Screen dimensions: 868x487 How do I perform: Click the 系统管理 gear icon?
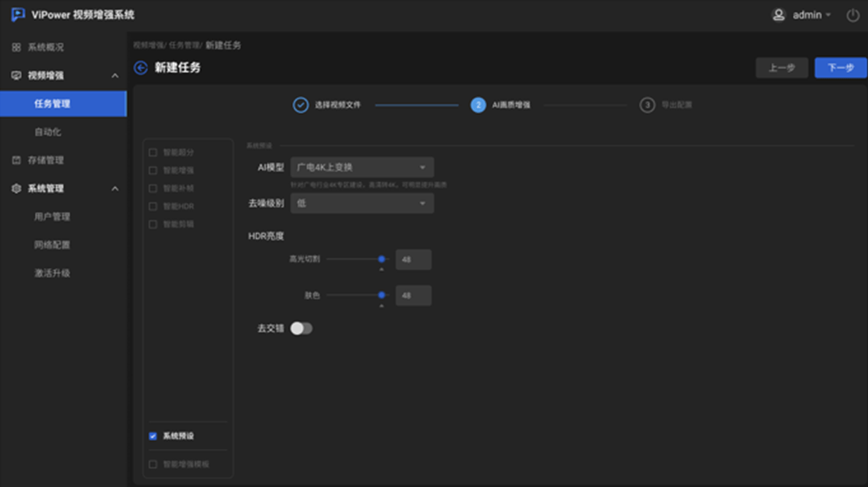click(16, 188)
